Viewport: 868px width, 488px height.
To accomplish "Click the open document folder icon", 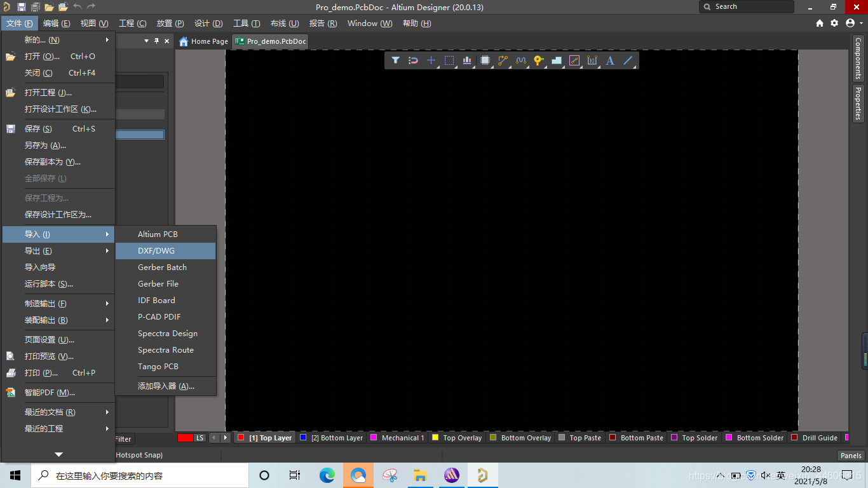I will (49, 7).
